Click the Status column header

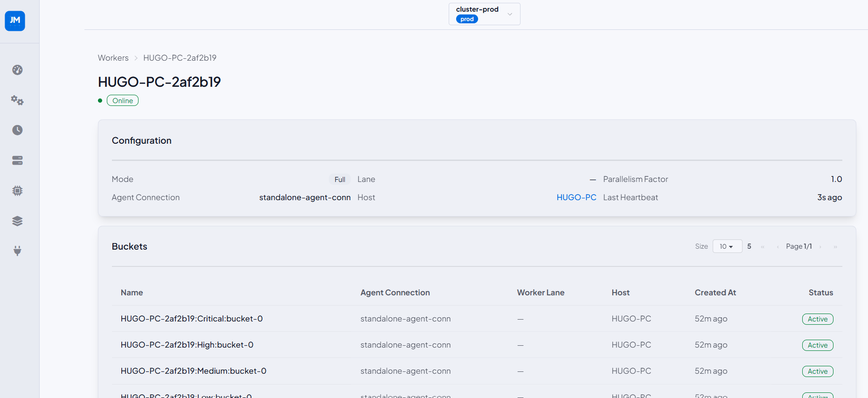click(820, 293)
